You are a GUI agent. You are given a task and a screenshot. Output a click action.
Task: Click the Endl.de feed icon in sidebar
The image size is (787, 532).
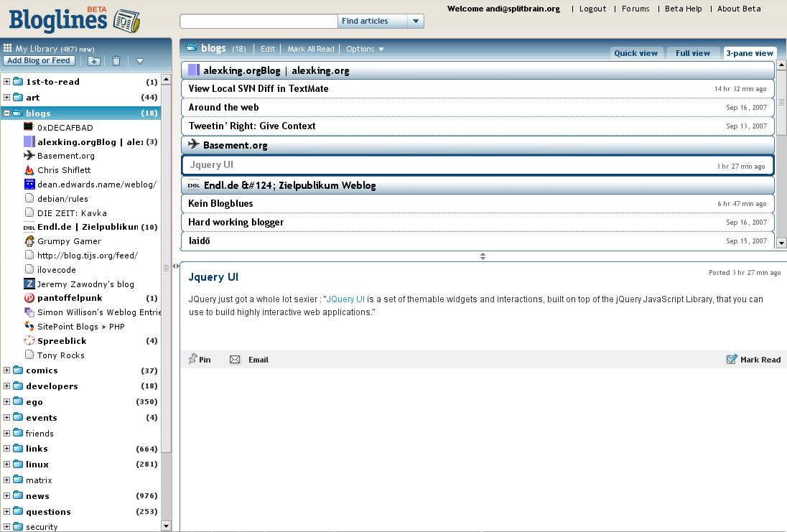pyautogui.click(x=29, y=228)
